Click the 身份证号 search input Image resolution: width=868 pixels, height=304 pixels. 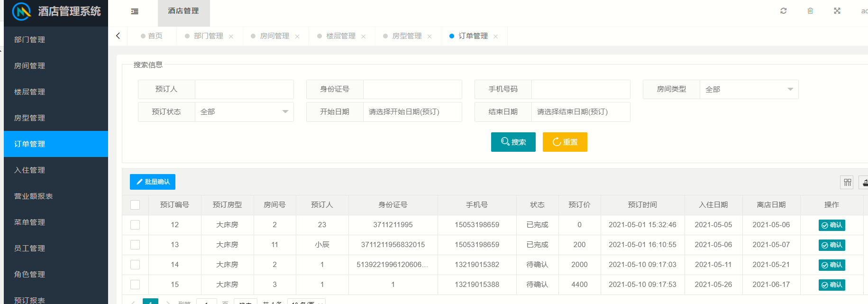point(412,89)
